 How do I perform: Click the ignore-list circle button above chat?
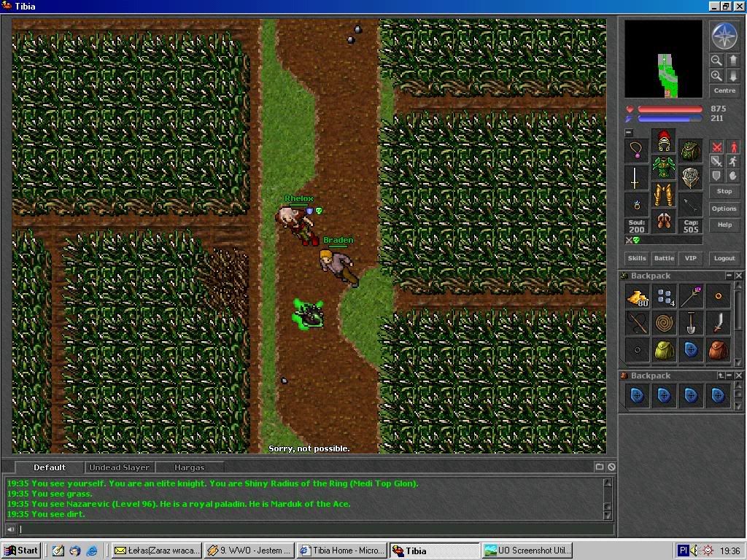(x=611, y=467)
